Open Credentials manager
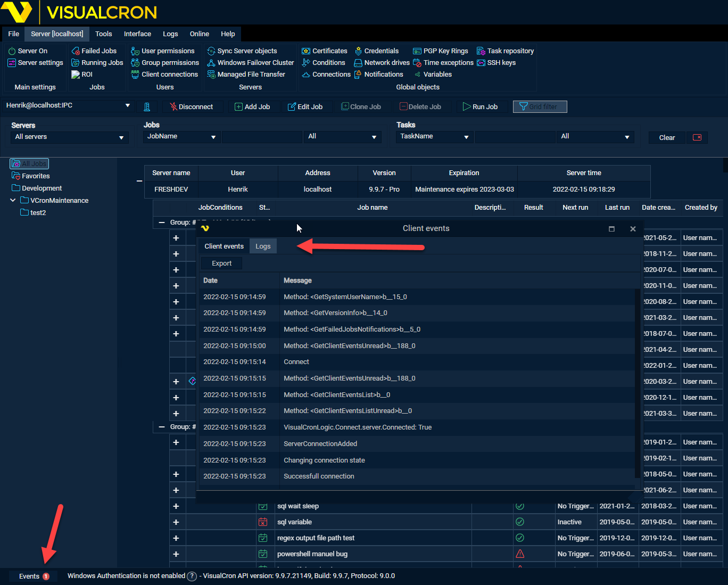Screen dimensions: 728x585 click(x=376, y=51)
